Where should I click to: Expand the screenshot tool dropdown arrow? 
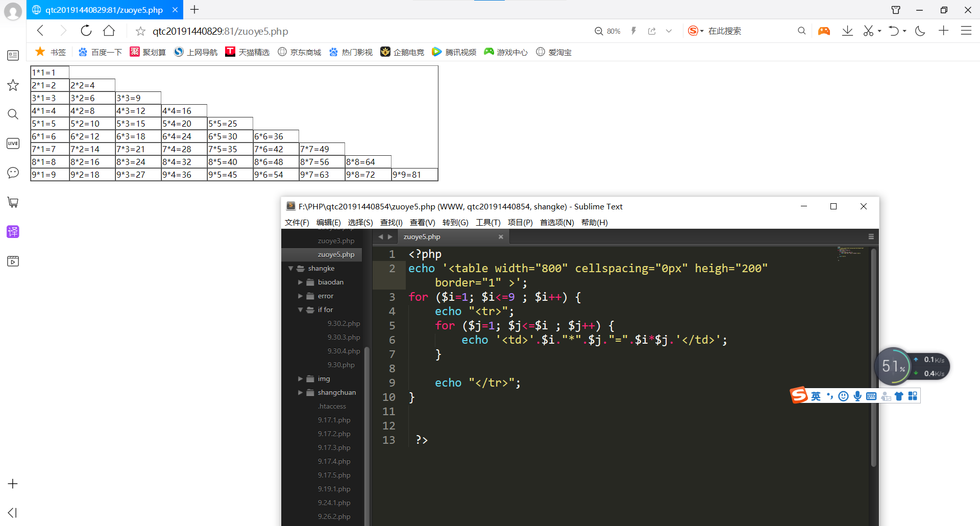coord(879,31)
